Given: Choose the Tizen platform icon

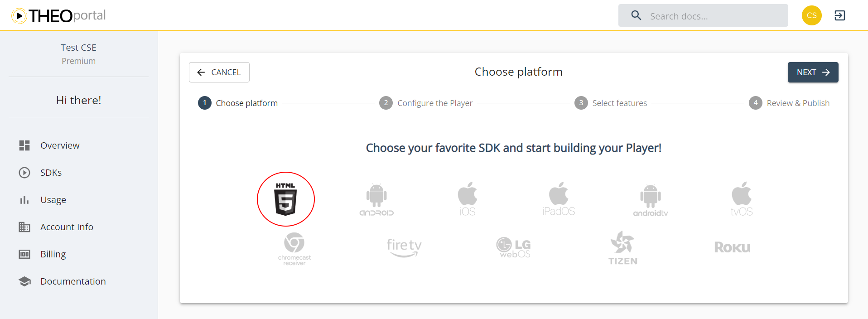Looking at the screenshot, I should [622, 248].
